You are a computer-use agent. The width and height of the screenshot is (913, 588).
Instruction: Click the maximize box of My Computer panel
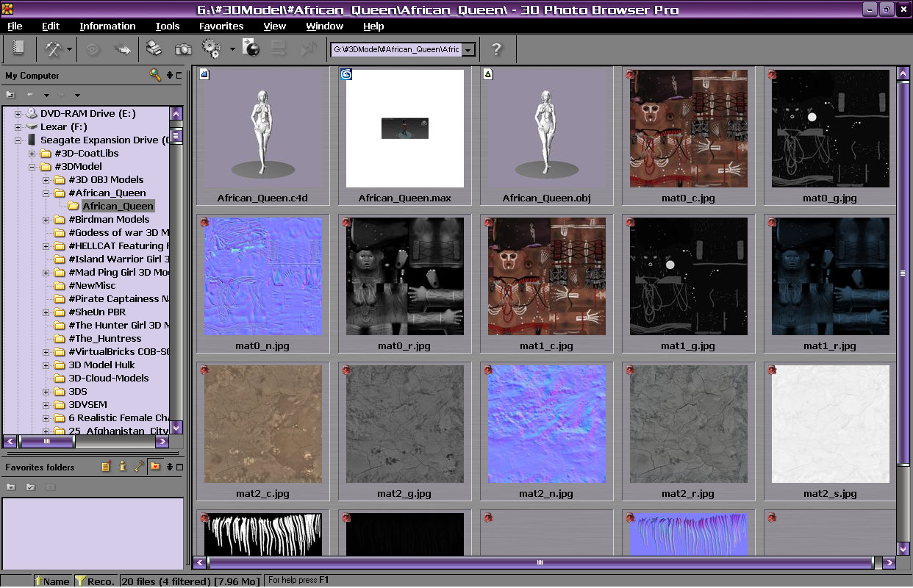tap(179, 75)
